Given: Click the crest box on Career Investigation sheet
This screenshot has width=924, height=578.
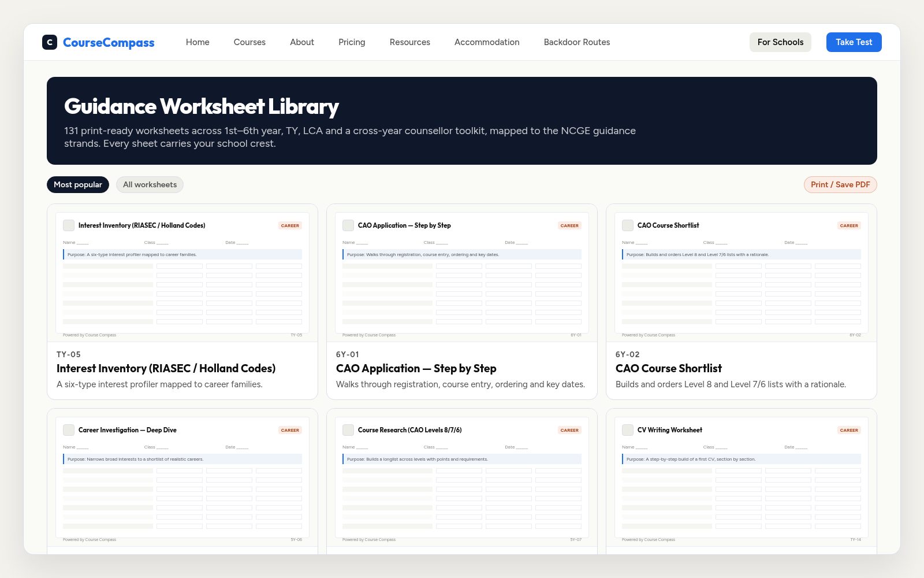Looking at the screenshot, I should tap(69, 430).
